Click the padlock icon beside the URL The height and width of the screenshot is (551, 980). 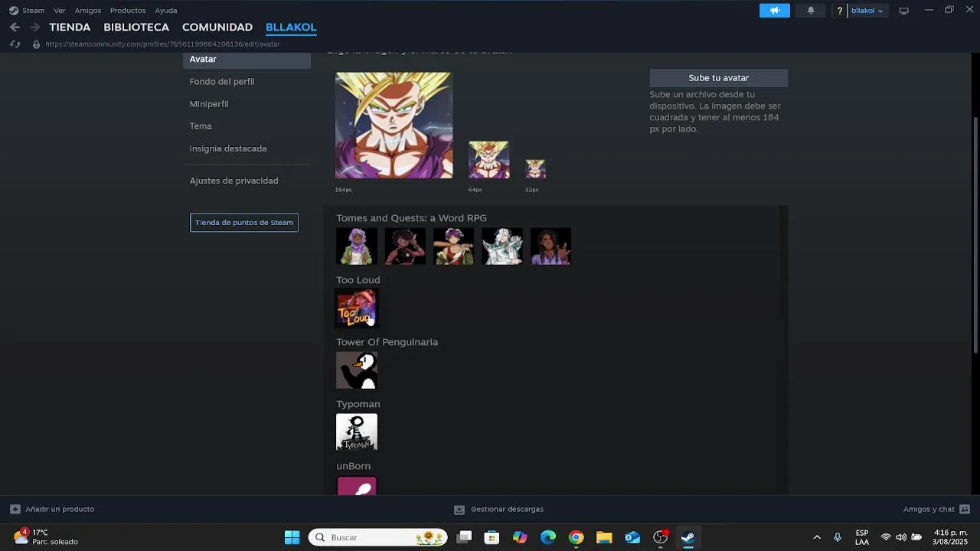[36, 44]
